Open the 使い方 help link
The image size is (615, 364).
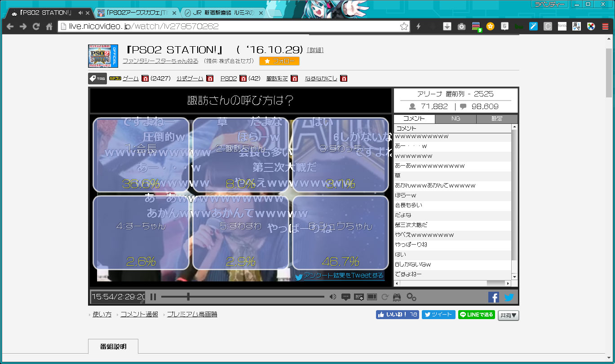[102, 315]
